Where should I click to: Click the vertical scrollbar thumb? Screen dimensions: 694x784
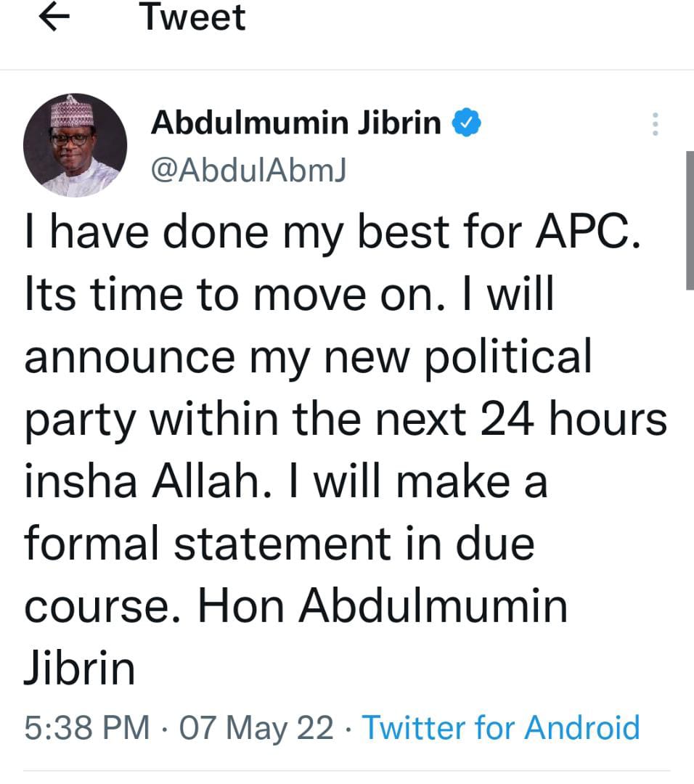pos(689,220)
